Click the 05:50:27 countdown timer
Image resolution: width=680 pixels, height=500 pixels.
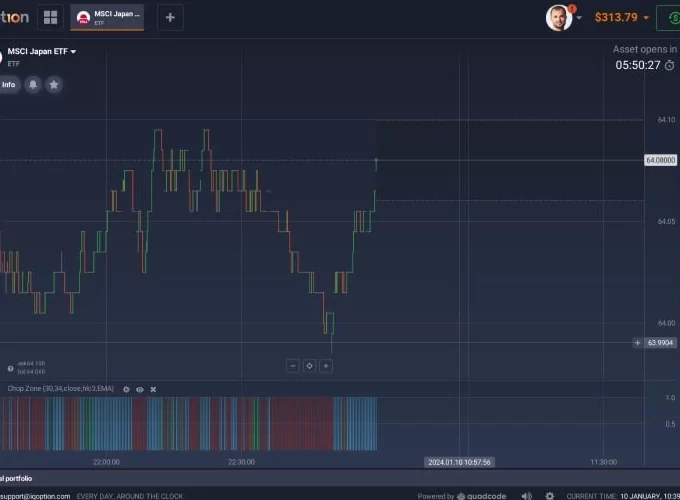(638, 65)
